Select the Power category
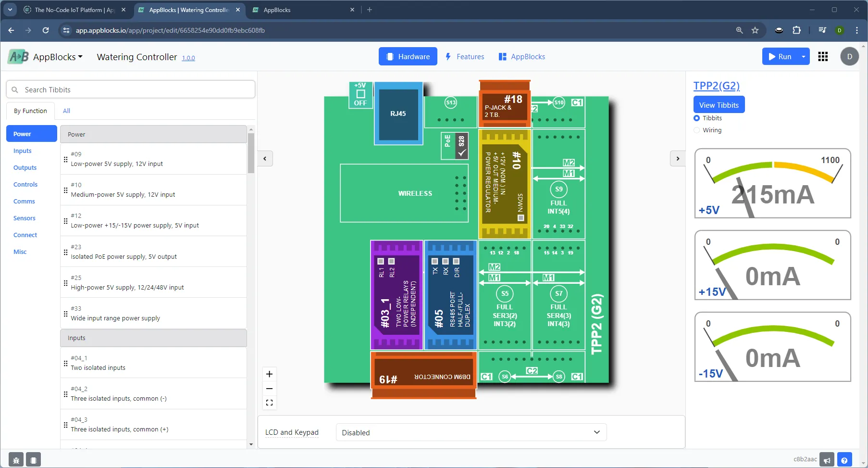The width and height of the screenshot is (868, 468). 32,134
